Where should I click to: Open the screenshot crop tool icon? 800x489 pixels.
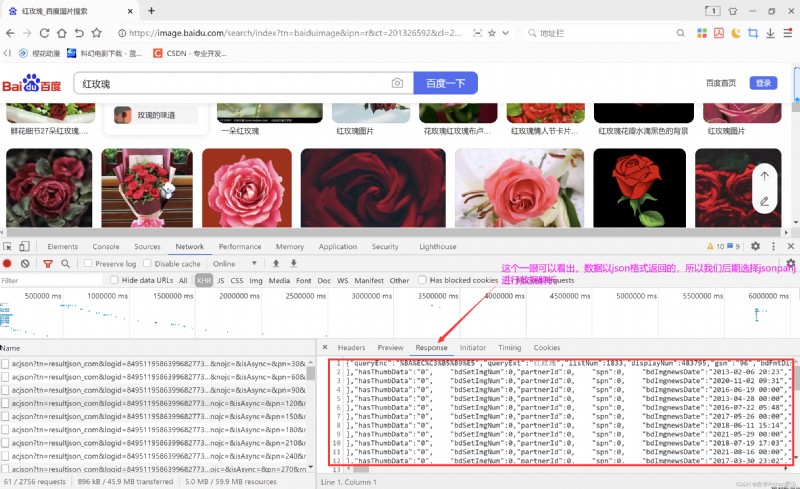pos(753,33)
